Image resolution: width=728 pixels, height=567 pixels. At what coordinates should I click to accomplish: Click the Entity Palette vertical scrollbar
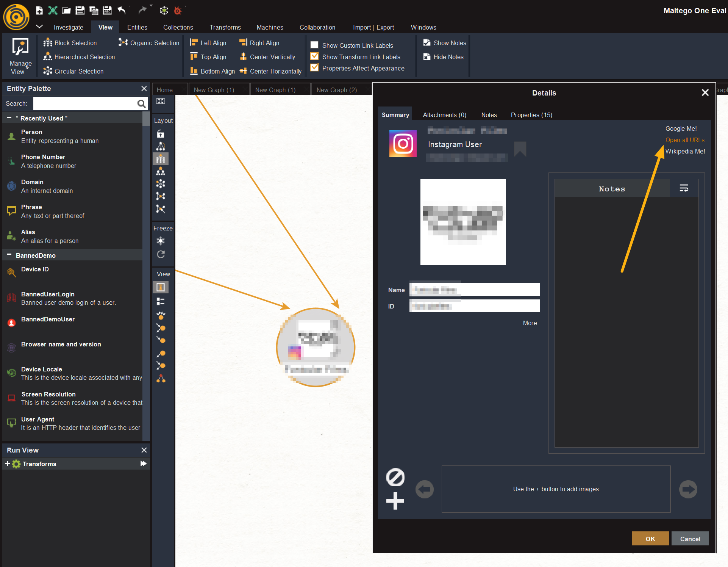(146, 119)
